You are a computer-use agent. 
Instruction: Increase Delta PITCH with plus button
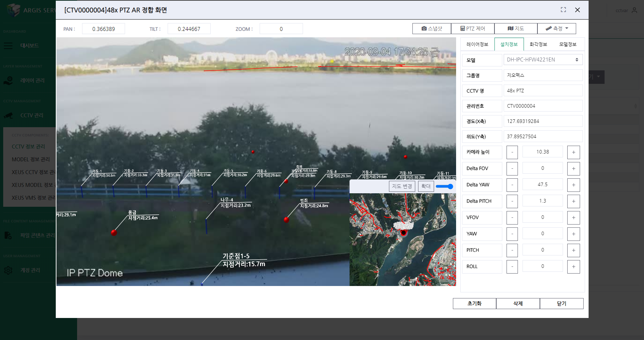pos(574,201)
